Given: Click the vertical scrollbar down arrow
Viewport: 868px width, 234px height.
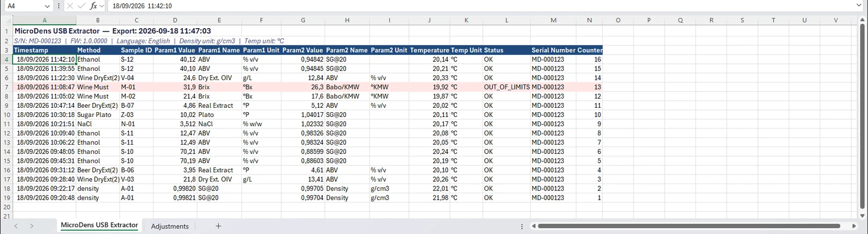Looking at the screenshot, I should tap(863, 215).
